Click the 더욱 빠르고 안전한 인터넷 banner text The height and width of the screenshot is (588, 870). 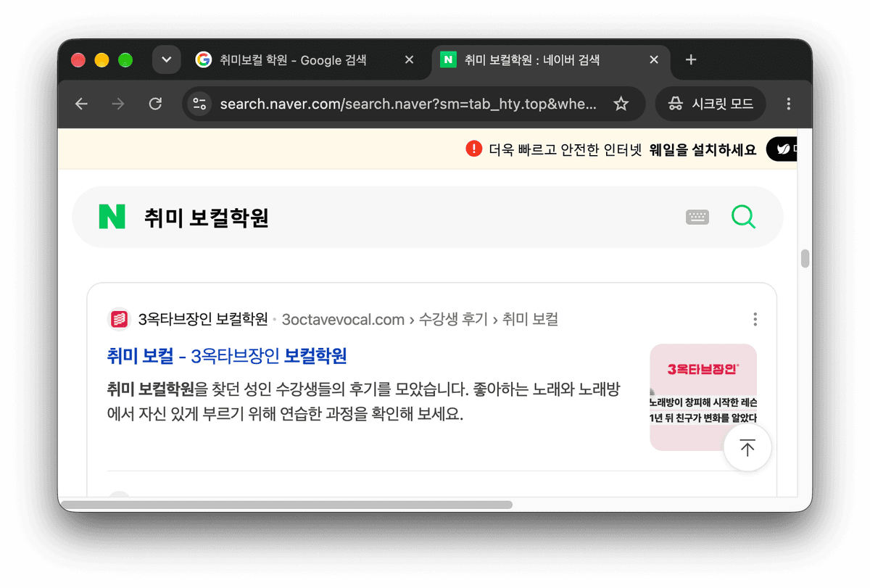(x=565, y=149)
